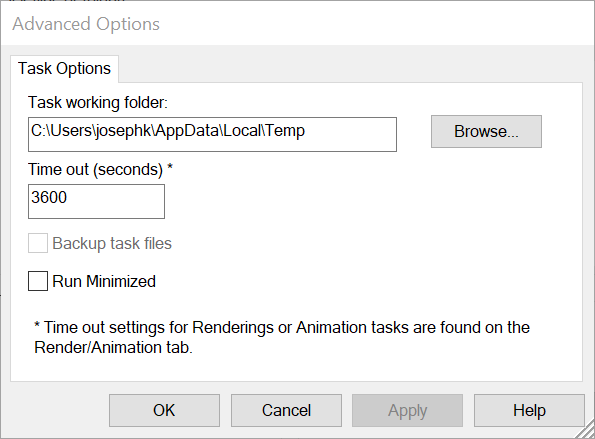Click the 'Run Minimized' label text
Image resolution: width=595 pixels, height=439 pixels.
click(x=104, y=282)
